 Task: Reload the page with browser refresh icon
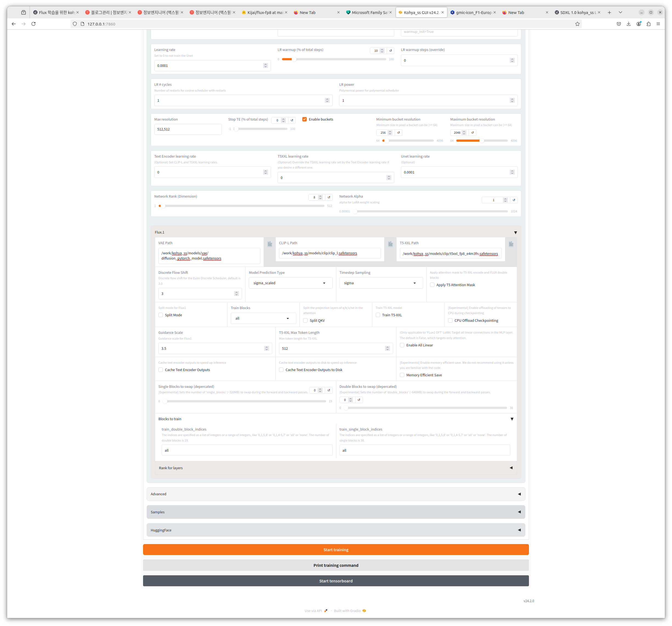pyautogui.click(x=33, y=24)
